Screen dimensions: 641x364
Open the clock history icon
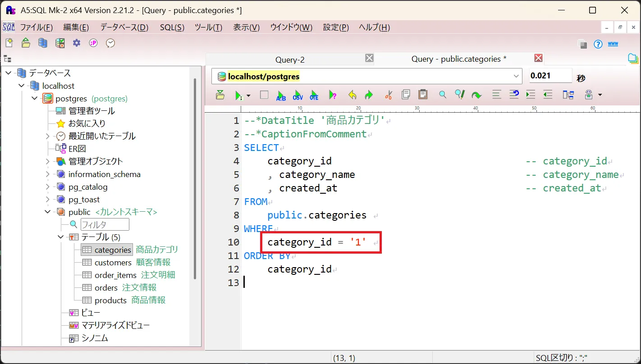pyautogui.click(x=110, y=43)
